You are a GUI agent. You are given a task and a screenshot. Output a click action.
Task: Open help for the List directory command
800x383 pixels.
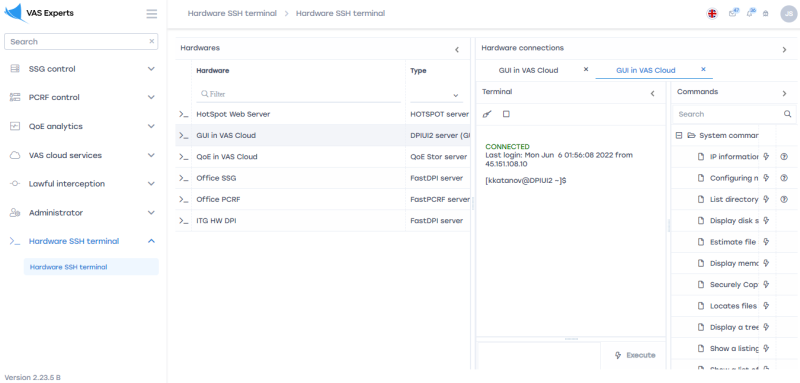click(x=784, y=199)
